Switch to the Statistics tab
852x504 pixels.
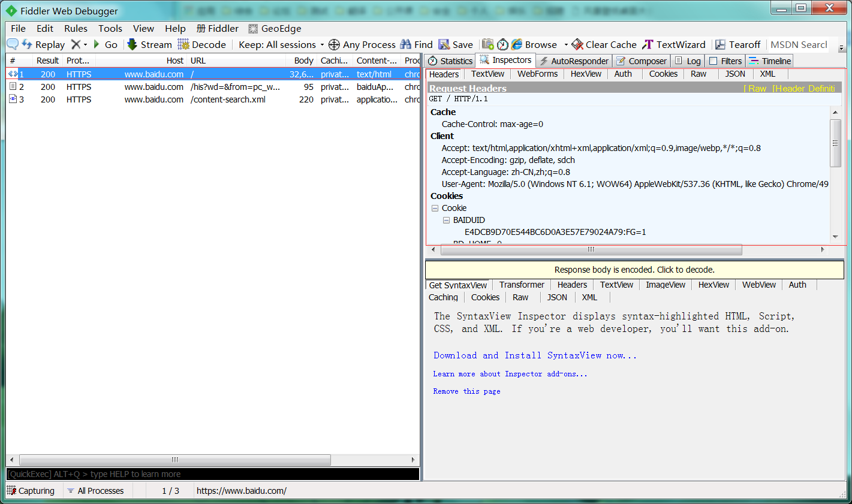point(450,61)
